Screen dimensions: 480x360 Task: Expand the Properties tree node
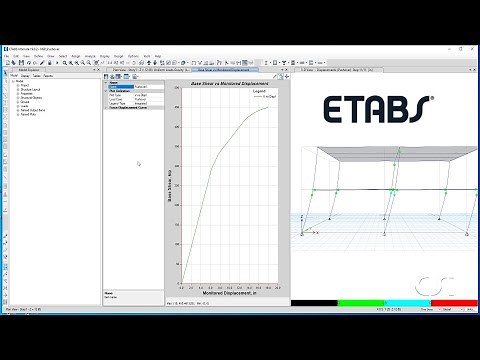click(x=18, y=94)
